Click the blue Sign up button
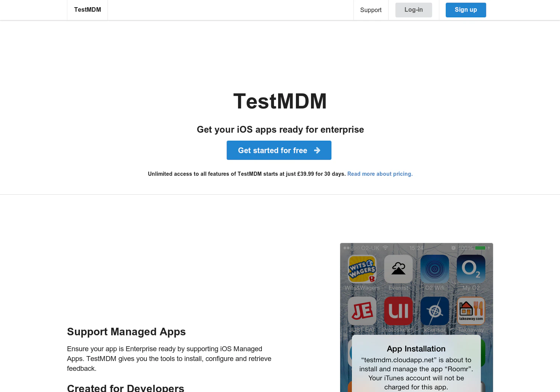This screenshot has width=560, height=392. point(466,10)
